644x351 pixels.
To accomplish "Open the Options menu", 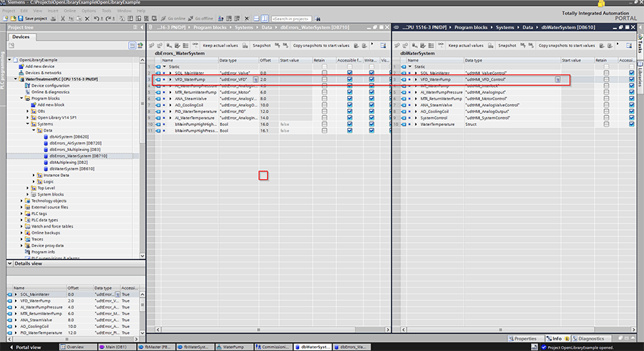I will click(x=89, y=11).
